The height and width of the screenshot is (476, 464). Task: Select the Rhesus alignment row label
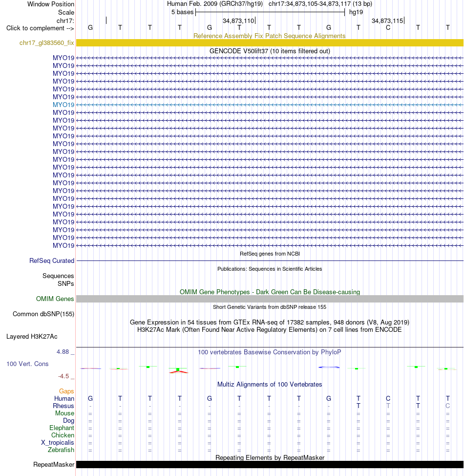tap(63, 406)
